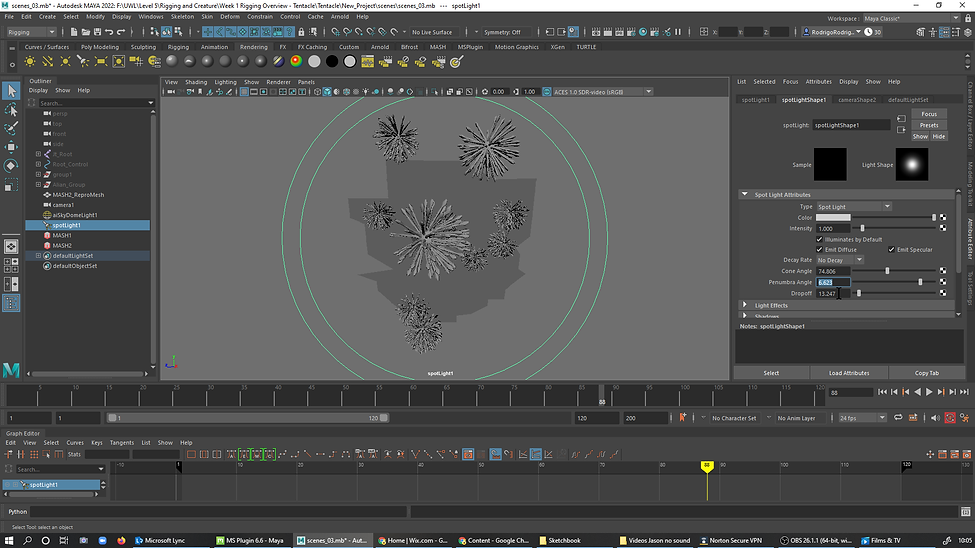Expand defaultLightSet in Outliner
This screenshot has width=975, height=548.
38,256
